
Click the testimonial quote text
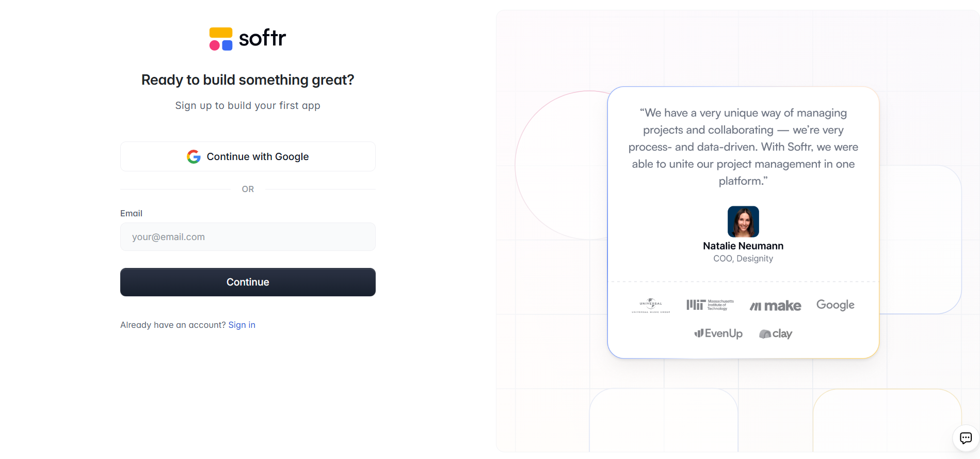pyautogui.click(x=743, y=147)
